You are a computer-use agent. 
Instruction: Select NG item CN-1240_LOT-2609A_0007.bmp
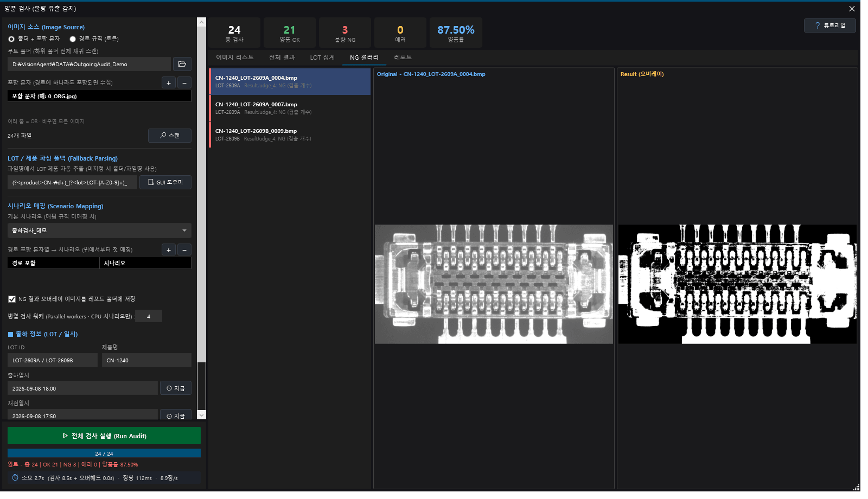(290, 108)
